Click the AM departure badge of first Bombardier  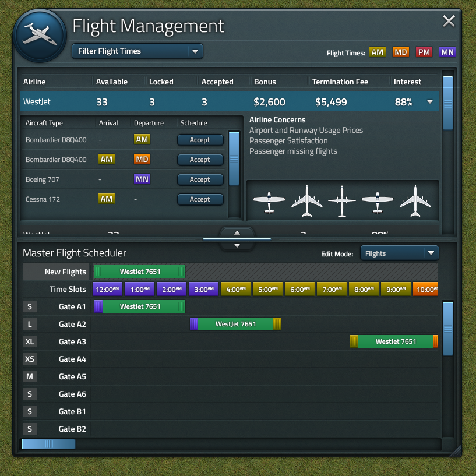(x=142, y=139)
